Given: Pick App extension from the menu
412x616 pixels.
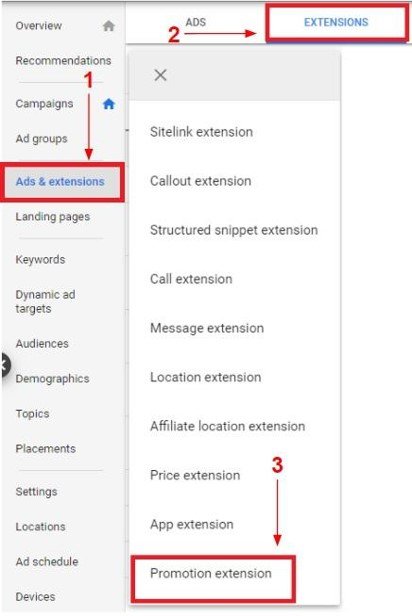Looking at the screenshot, I should [192, 525].
